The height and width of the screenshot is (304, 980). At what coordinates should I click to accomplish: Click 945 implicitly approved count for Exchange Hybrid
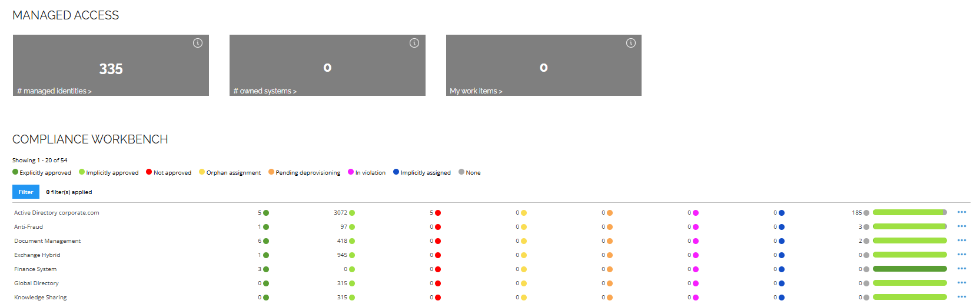[x=346, y=255]
